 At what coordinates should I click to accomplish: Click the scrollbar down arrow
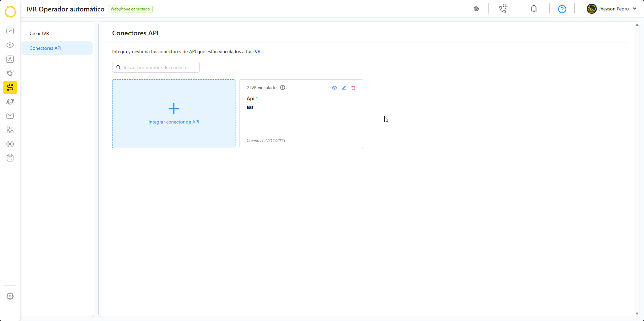(637, 314)
